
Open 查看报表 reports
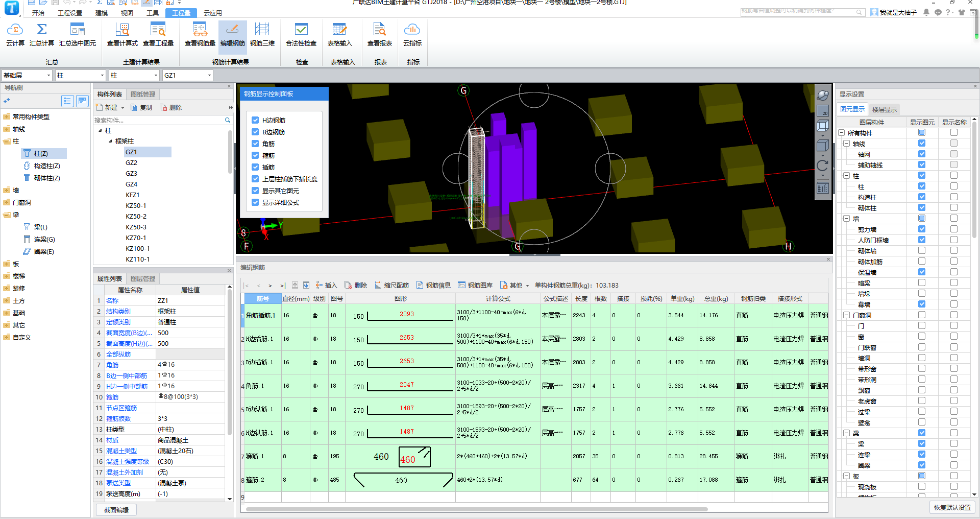click(x=380, y=34)
